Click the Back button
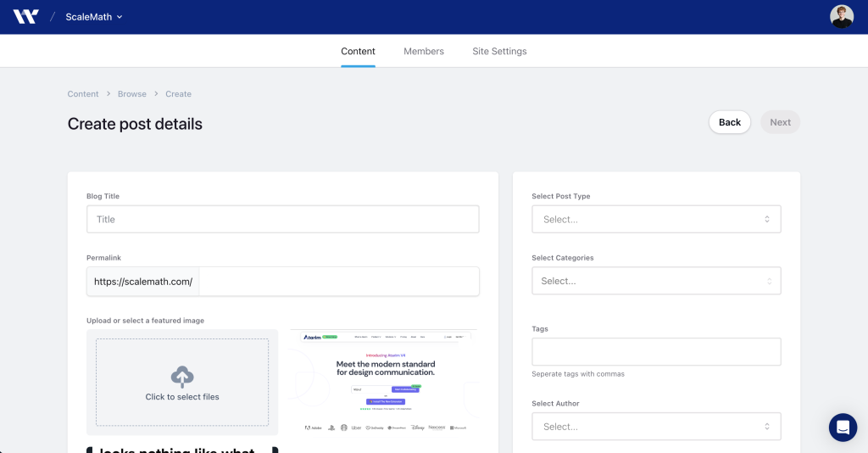The image size is (868, 453). tap(730, 122)
